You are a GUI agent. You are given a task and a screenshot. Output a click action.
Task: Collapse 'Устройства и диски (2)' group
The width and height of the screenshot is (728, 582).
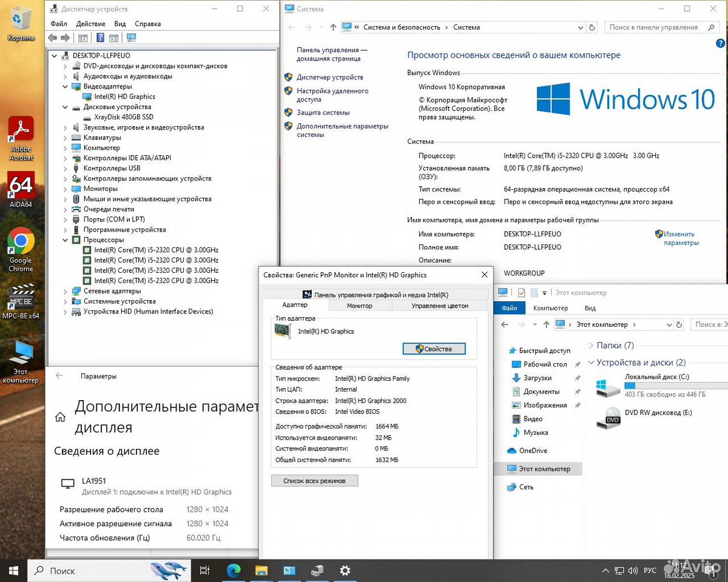click(x=591, y=363)
